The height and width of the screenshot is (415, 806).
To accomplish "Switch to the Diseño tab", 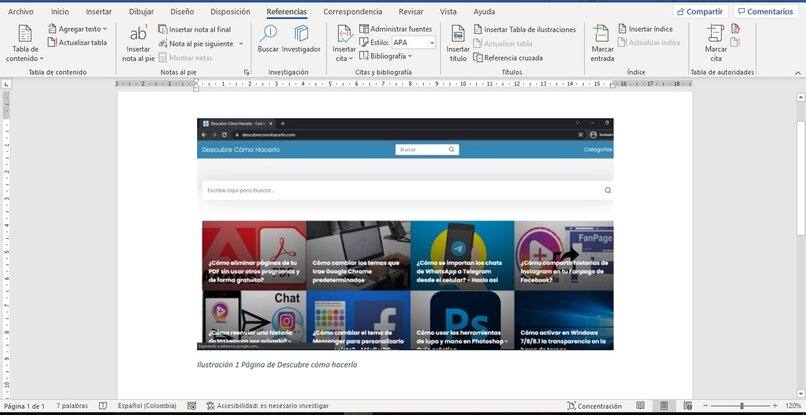I will pos(182,11).
